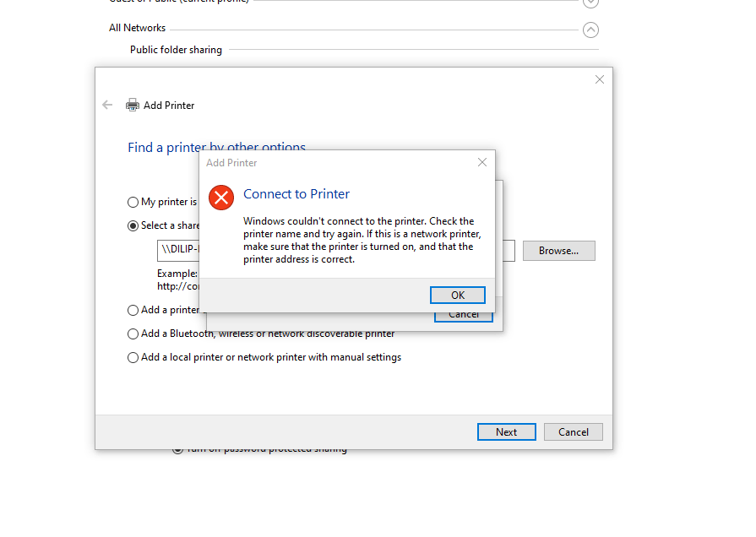
Task: Click the 'Windows couldn't connect to the printer' message
Action: 362,240
